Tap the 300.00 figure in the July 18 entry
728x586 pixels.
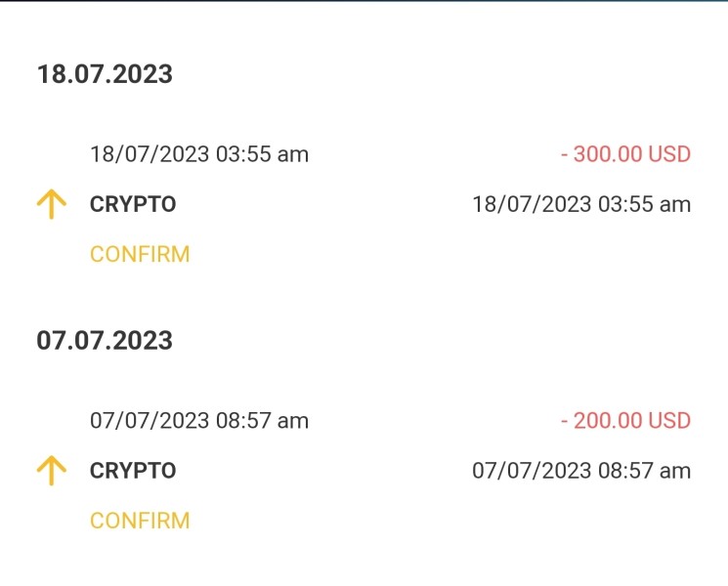pos(608,154)
